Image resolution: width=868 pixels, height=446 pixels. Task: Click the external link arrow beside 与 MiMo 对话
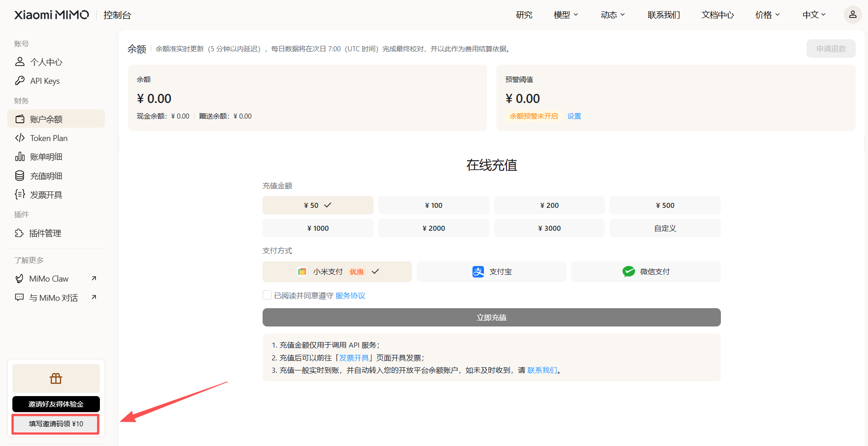tap(94, 297)
